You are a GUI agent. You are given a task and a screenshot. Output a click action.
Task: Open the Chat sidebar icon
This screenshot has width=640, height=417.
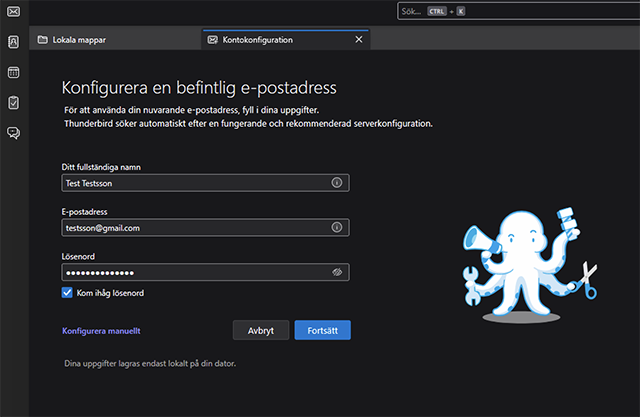13,133
